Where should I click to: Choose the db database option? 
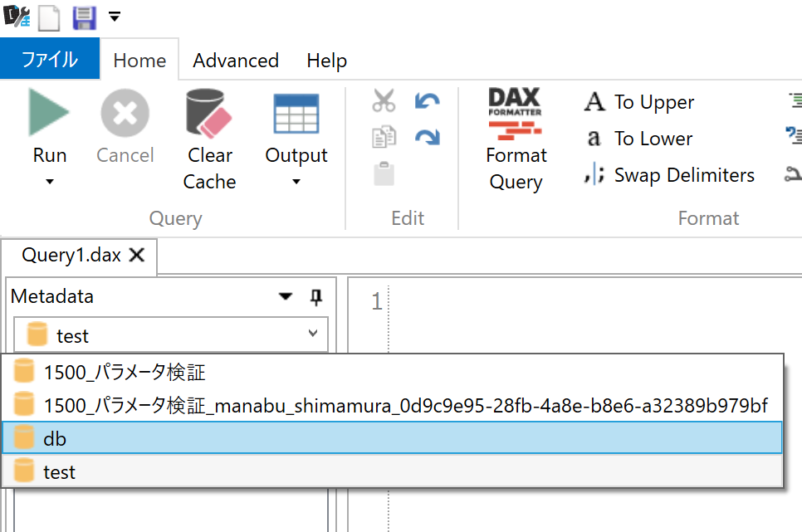point(393,438)
